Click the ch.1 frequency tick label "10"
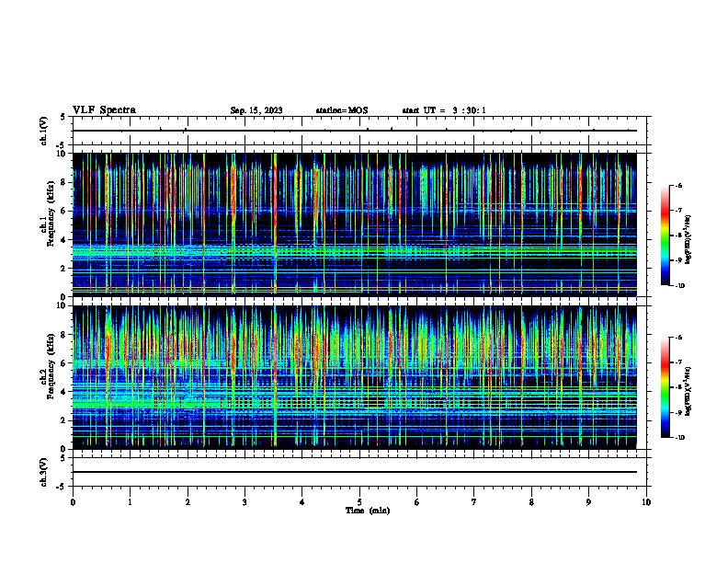Screen dimensions: 728x563 63,154
